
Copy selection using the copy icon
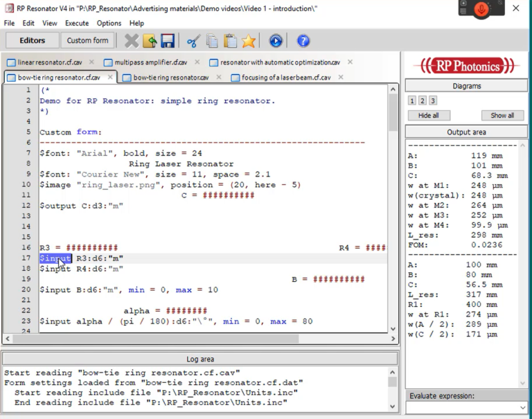[x=212, y=41]
